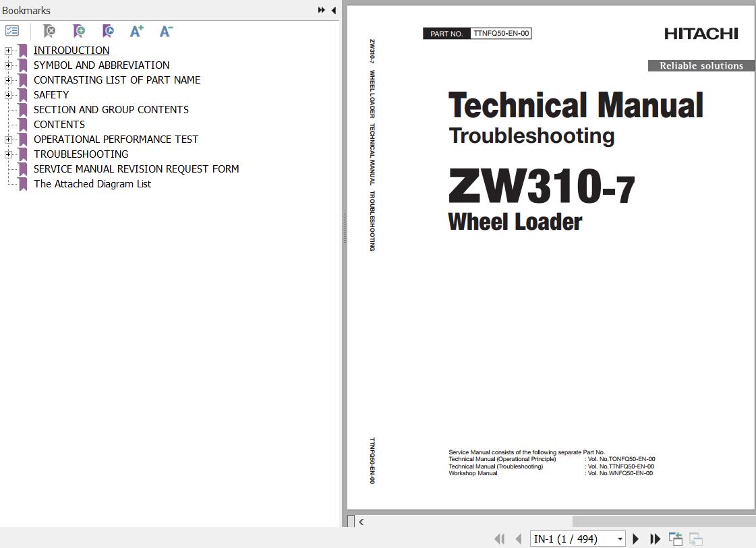Click the add new bookmark icon
The width and height of the screenshot is (756, 548).
(79, 31)
